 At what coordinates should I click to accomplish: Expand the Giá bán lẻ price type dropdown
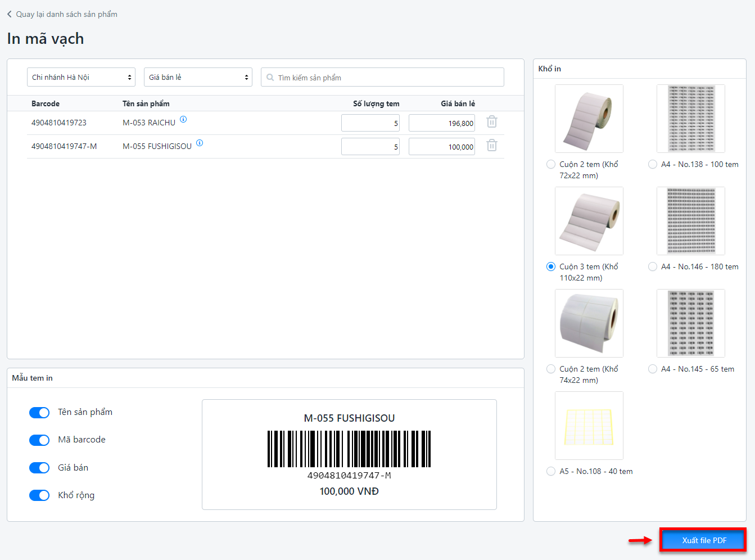point(198,77)
